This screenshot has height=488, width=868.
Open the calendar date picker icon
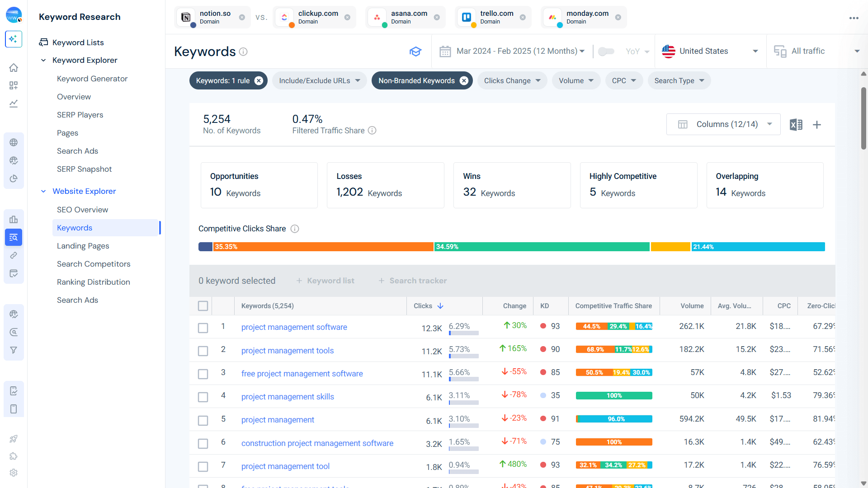445,51
